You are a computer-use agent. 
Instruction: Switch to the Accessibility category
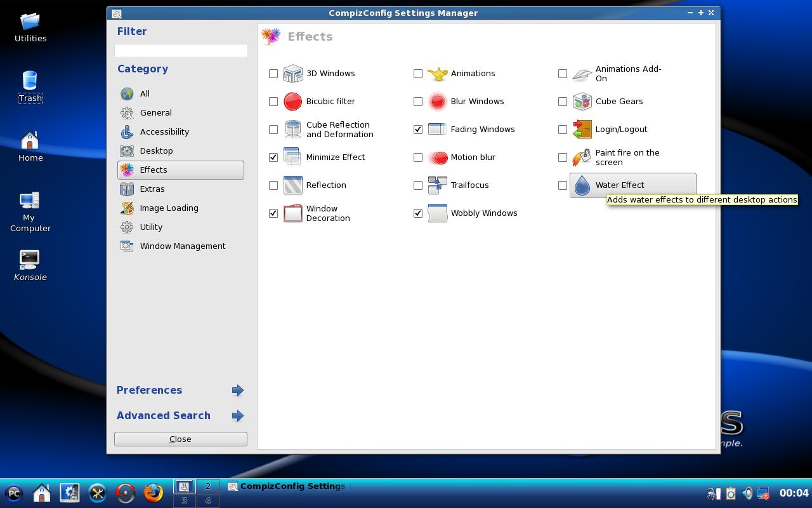pos(181,132)
